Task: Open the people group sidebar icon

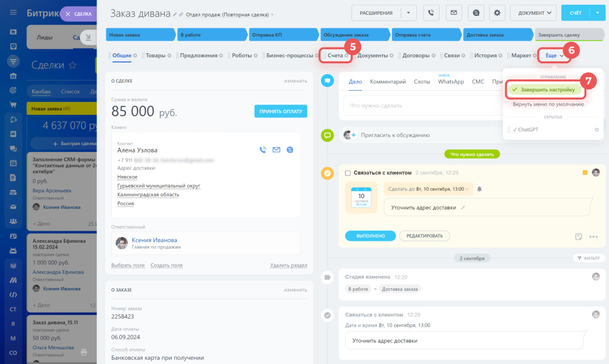Action: (x=13, y=221)
